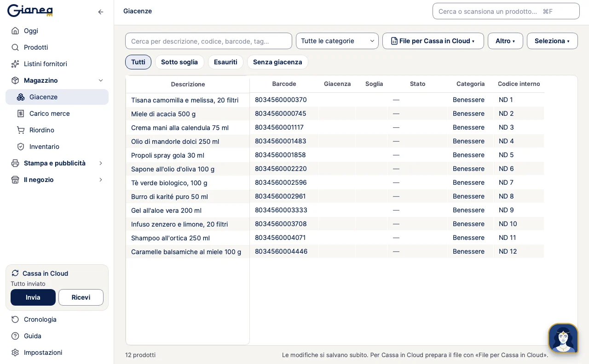Image resolution: width=589 pixels, height=364 pixels.
Task: Focus the description, code, barcode search field
Action: pyautogui.click(x=208, y=41)
